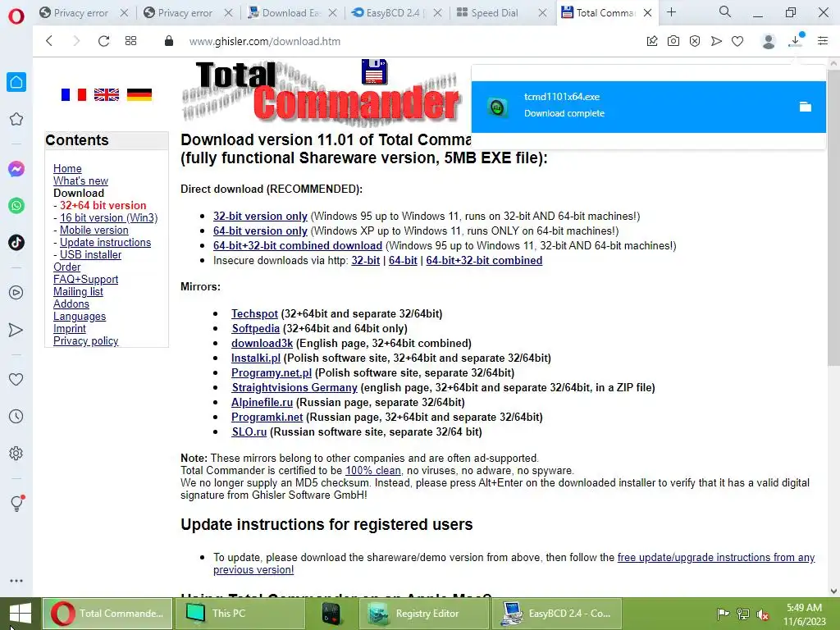Open the USB installer link
The image size is (840, 630).
[x=90, y=254]
